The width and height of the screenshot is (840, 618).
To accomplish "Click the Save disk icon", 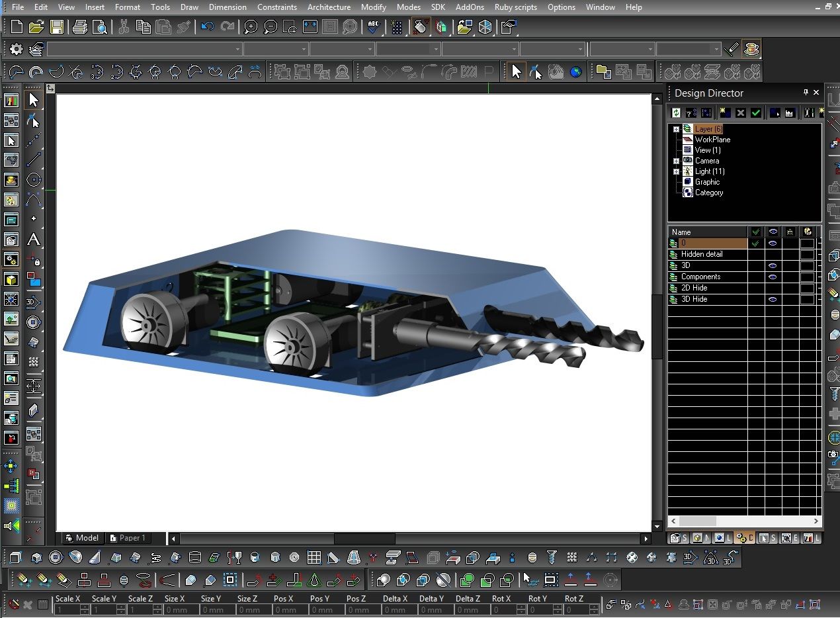I will pyautogui.click(x=57, y=27).
